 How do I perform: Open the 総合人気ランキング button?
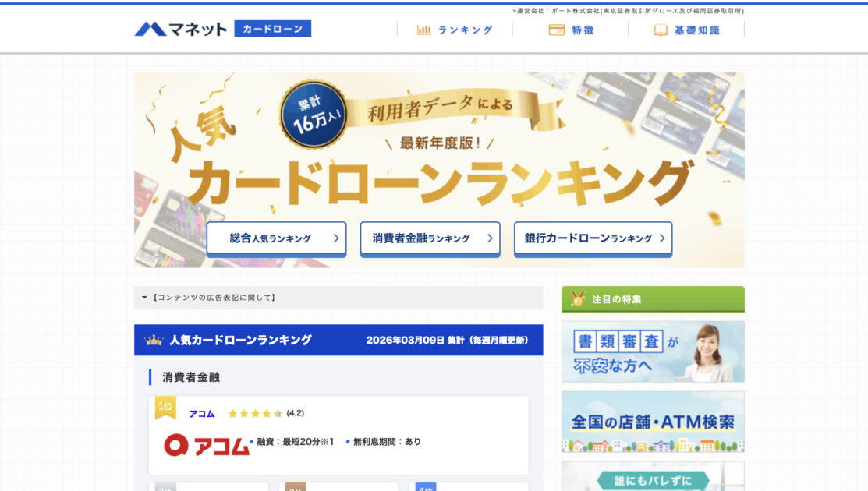tap(277, 238)
